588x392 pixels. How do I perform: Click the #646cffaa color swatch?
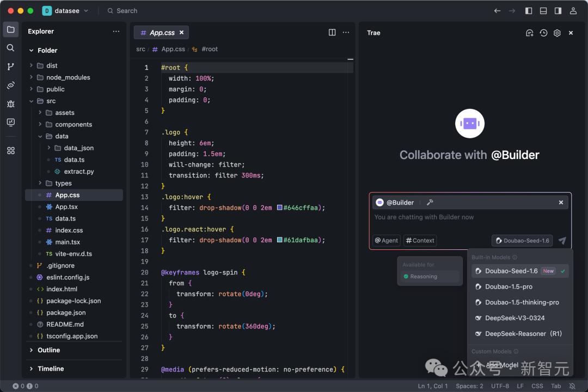[x=280, y=208]
